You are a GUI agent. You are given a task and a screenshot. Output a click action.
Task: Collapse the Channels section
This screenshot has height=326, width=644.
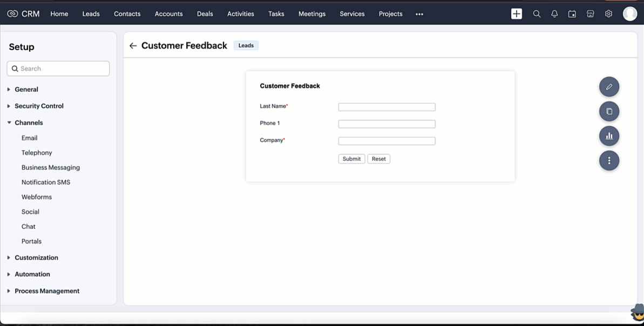[28, 123]
